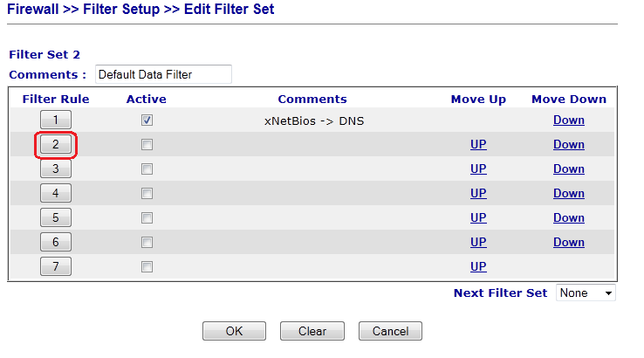Click the Clear button

(312, 332)
